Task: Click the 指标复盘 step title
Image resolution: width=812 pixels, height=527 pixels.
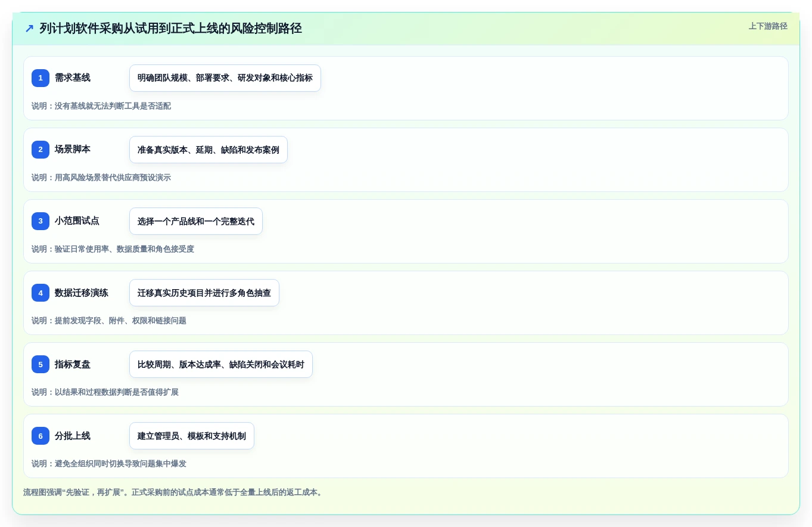Action: (x=73, y=364)
